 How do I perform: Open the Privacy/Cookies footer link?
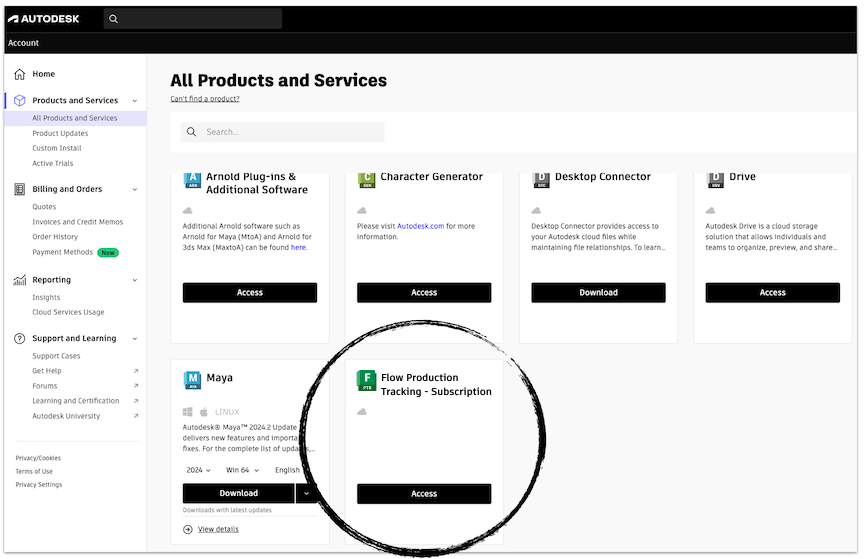pyautogui.click(x=38, y=458)
